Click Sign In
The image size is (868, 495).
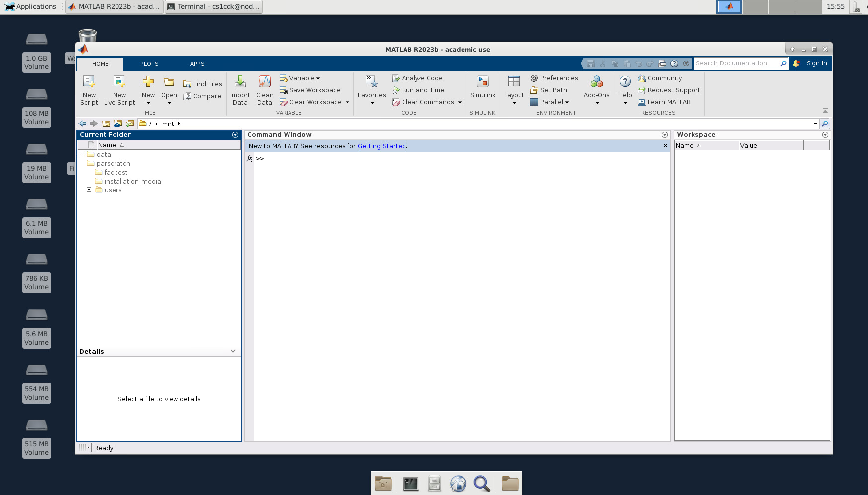pyautogui.click(x=816, y=63)
